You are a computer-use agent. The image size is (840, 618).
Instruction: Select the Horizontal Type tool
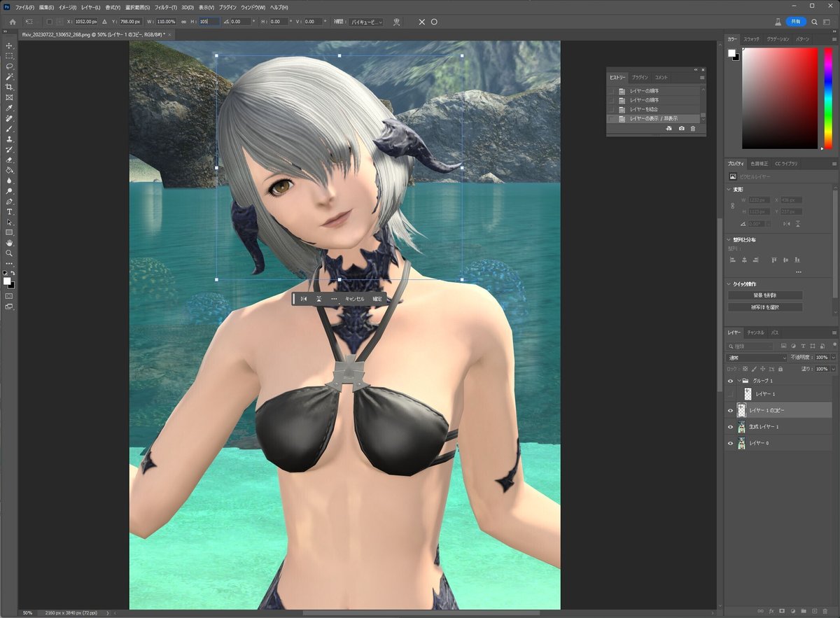tap(9, 211)
